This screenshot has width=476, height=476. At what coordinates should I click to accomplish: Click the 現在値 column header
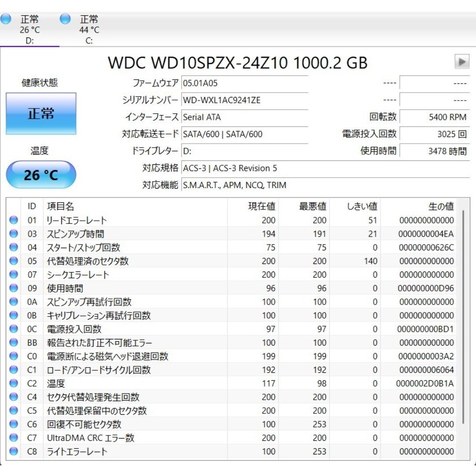[253, 206]
